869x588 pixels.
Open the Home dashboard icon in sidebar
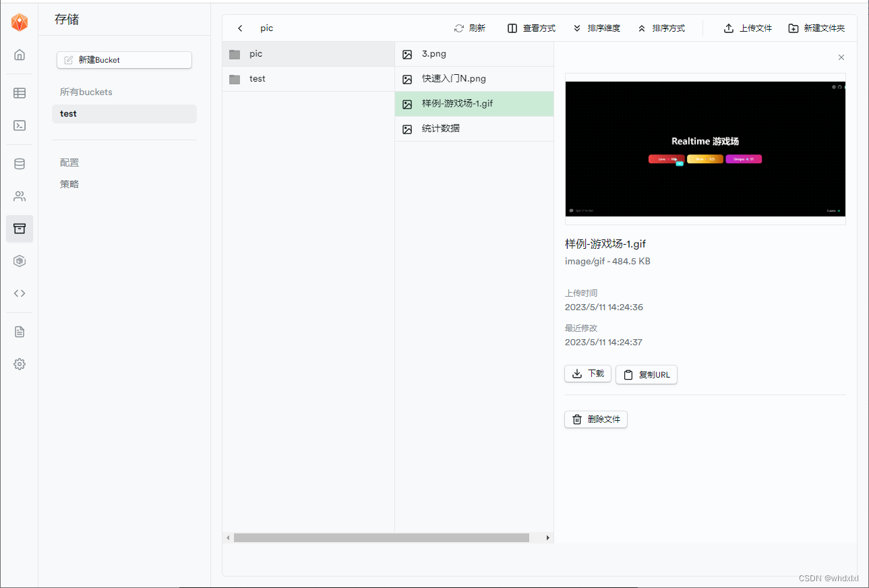[19, 55]
